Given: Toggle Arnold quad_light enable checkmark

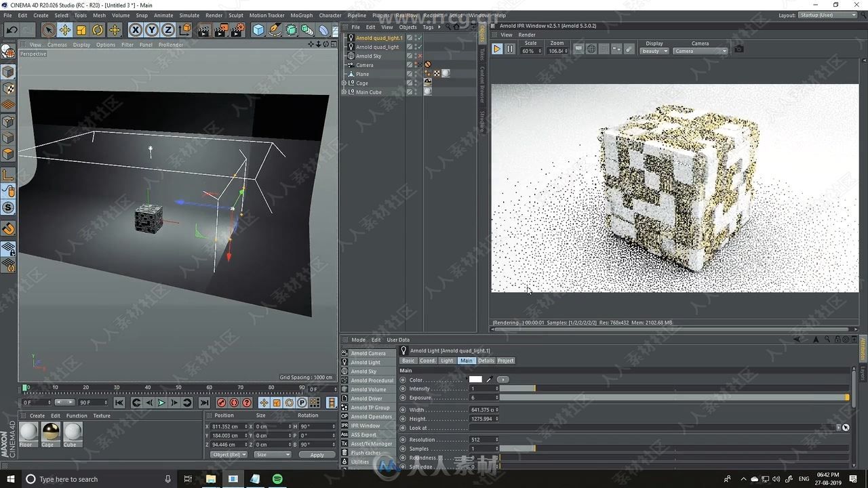Looking at the screenshot, I should pos(420,47).
